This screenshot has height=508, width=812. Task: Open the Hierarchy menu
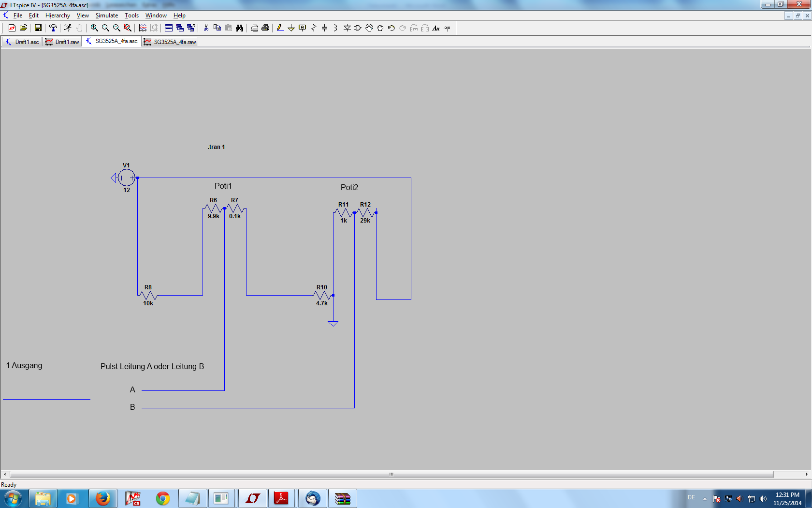pyautogui.click(x=58, y=15)
